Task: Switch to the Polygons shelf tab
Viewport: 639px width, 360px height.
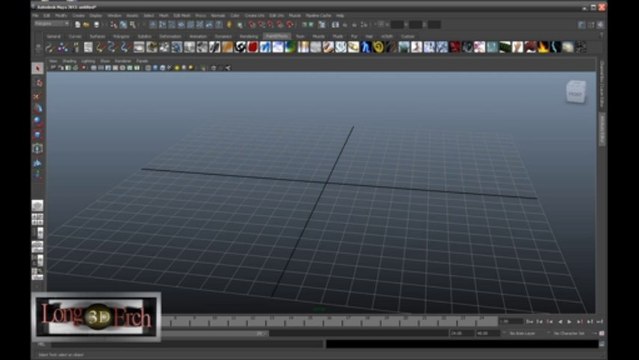Action: [121, 36]
